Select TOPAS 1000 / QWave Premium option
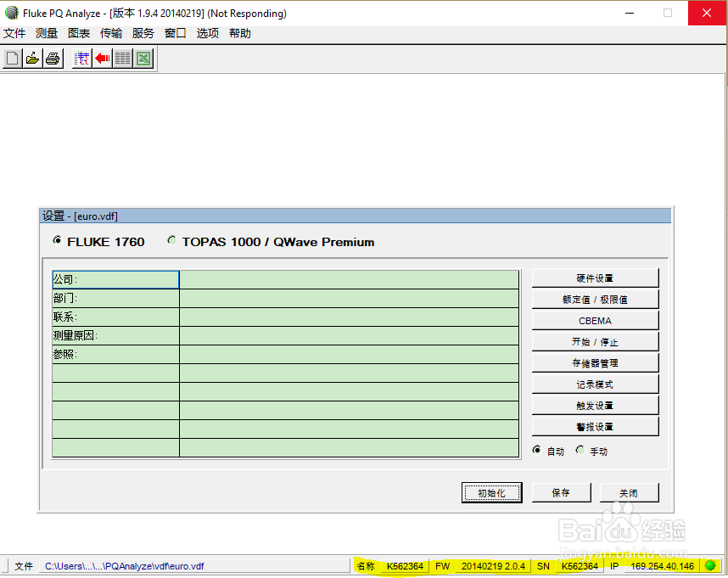Image resolution: width=728 pixels, height=578 pixels. coord(171,240)
